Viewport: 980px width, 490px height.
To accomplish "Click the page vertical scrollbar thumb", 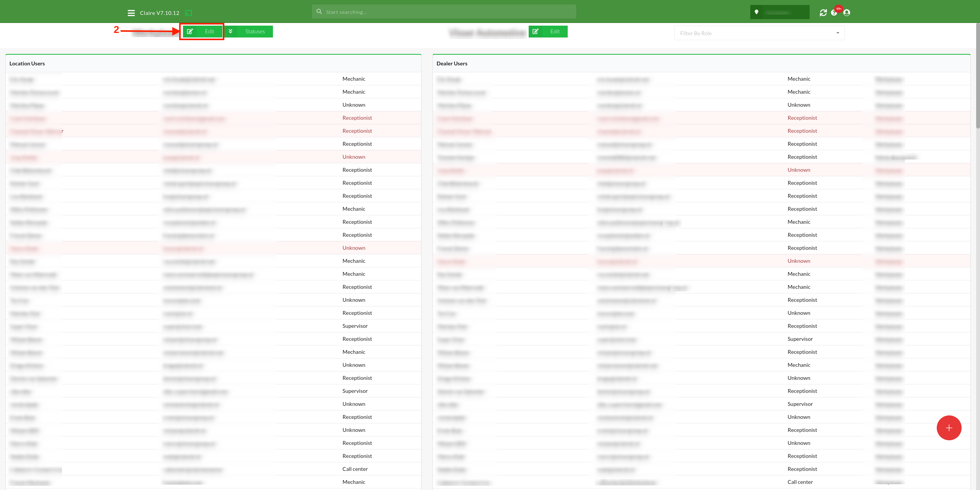I will [x=977, y=77].
